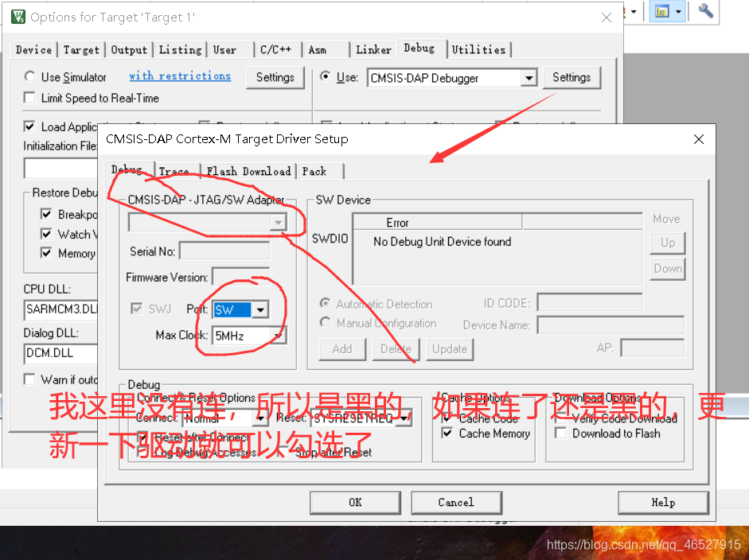
Task: Switch to the Device tab
Action: pos(33,49)
